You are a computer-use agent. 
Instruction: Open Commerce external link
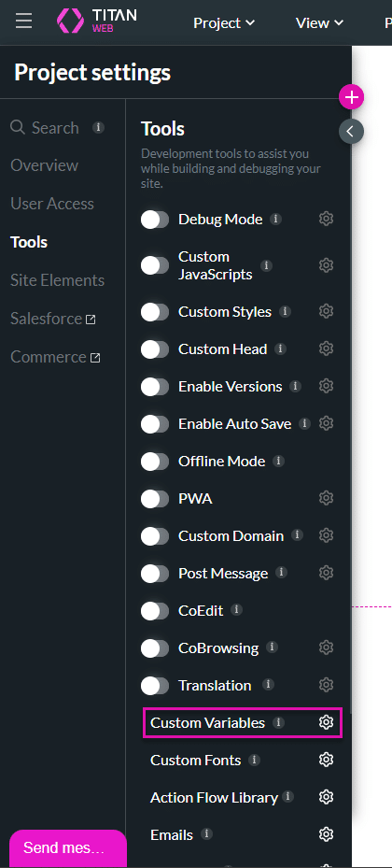[x=55, y=357]
